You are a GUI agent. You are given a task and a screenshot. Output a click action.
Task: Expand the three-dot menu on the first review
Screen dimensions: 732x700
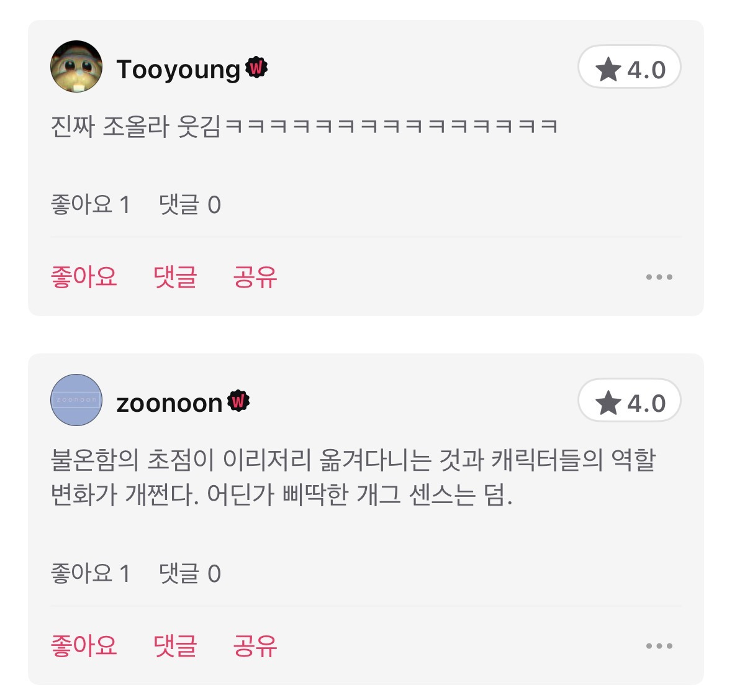coord(660,278)
